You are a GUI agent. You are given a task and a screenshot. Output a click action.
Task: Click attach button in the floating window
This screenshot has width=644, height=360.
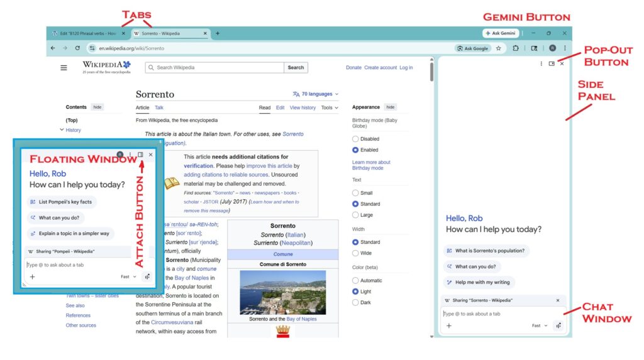140,155
